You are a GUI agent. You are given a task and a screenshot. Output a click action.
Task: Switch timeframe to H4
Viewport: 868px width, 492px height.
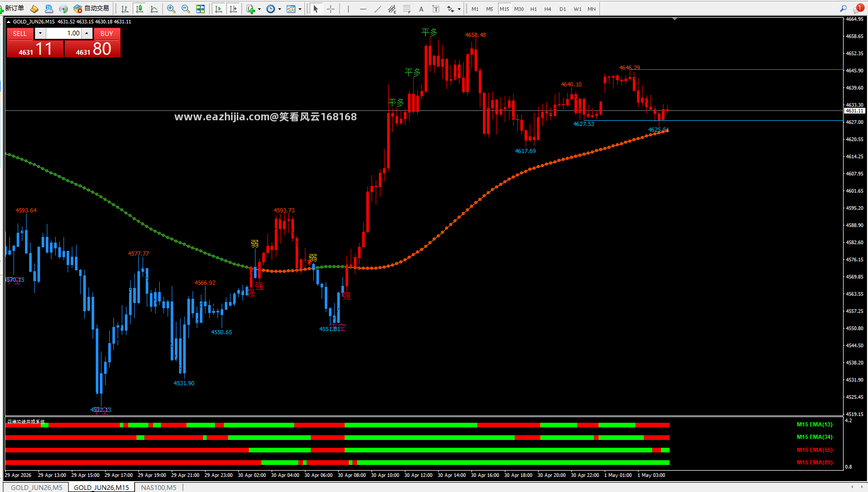coord(548,9)
